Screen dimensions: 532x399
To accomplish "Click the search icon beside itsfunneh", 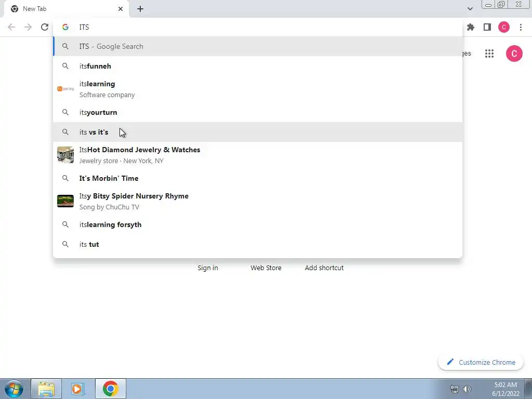I will pos(65,66).
